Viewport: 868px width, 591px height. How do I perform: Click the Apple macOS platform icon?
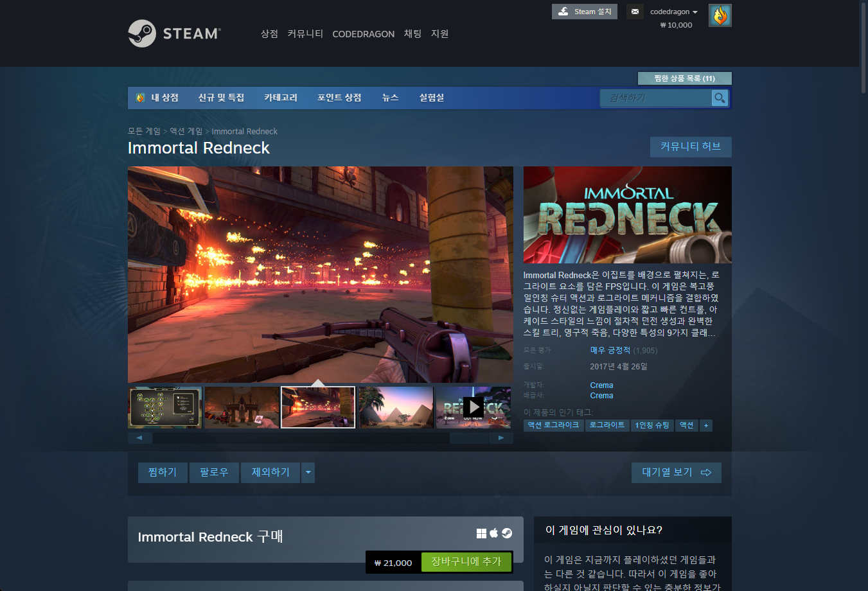click(494, 533)
